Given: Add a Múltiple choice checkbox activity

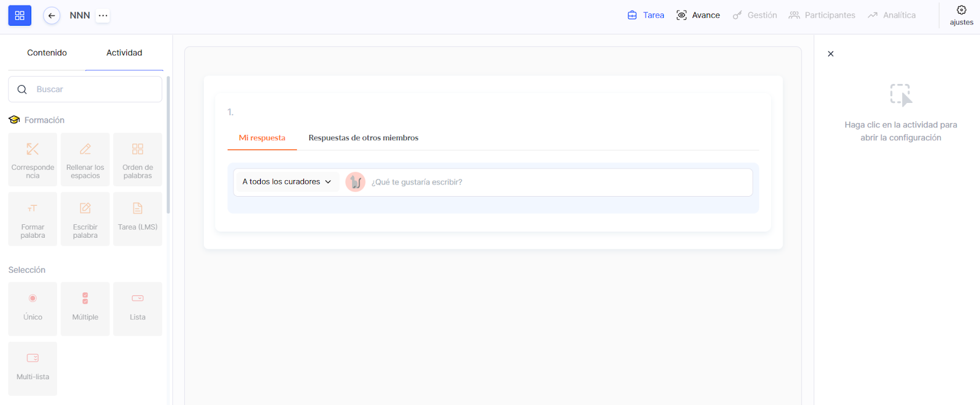Looking at the screenshot, I should [x=85, y=308].
